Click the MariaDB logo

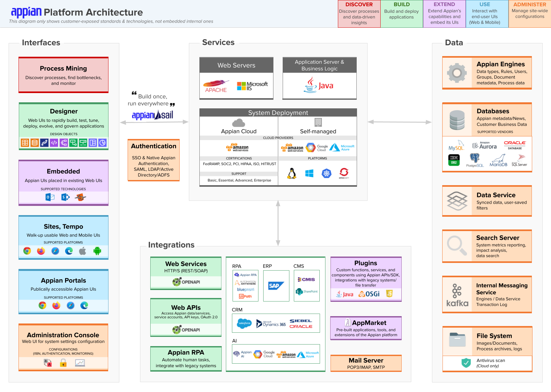coord(498,161)
